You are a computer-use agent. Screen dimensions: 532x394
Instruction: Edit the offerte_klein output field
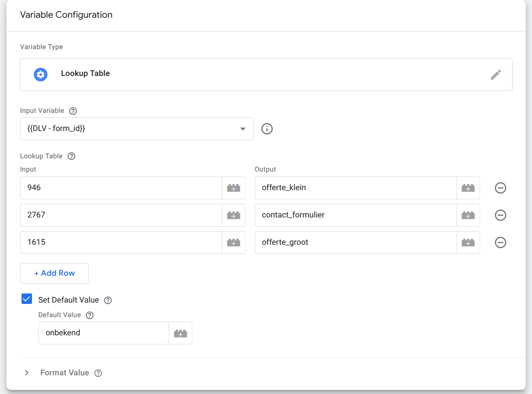coord(356,188)
